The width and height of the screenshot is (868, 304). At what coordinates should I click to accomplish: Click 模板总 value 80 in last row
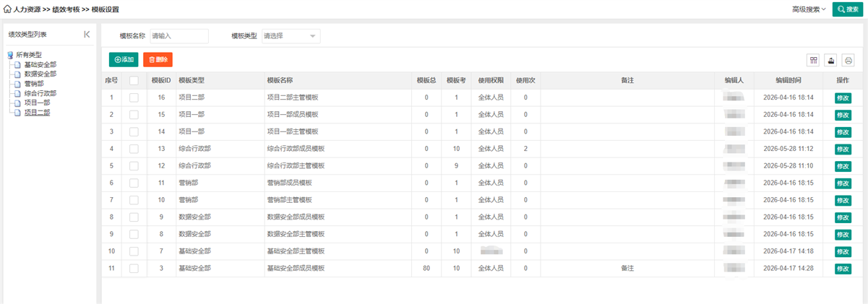426,269
